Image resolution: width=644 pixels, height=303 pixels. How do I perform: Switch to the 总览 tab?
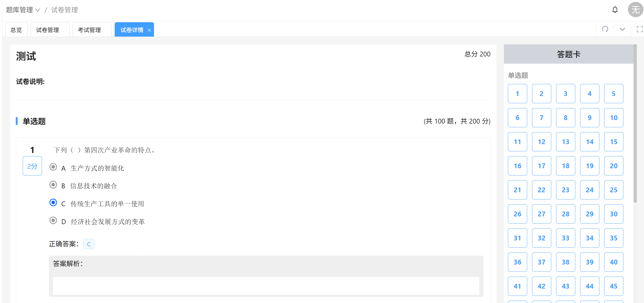(16, 30)
